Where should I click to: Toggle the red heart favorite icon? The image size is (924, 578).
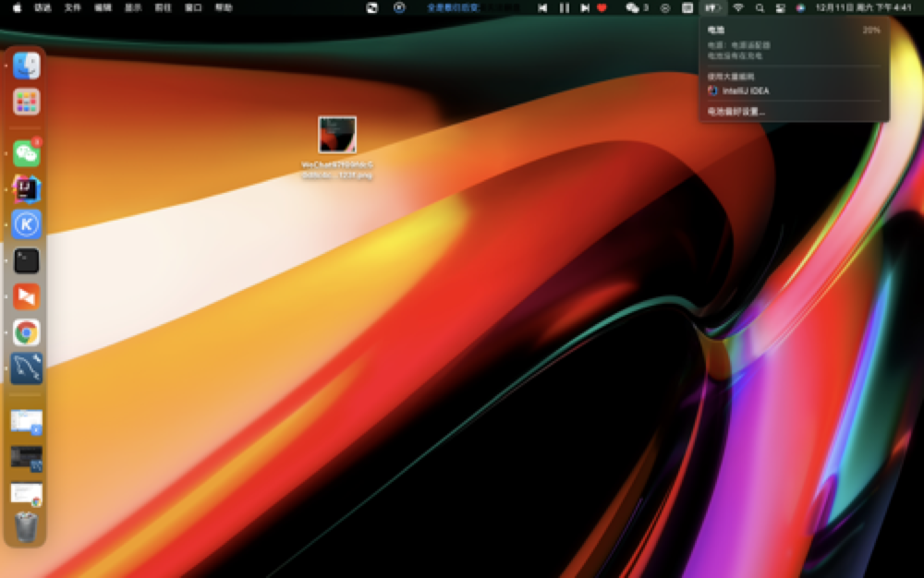(602, 7)
